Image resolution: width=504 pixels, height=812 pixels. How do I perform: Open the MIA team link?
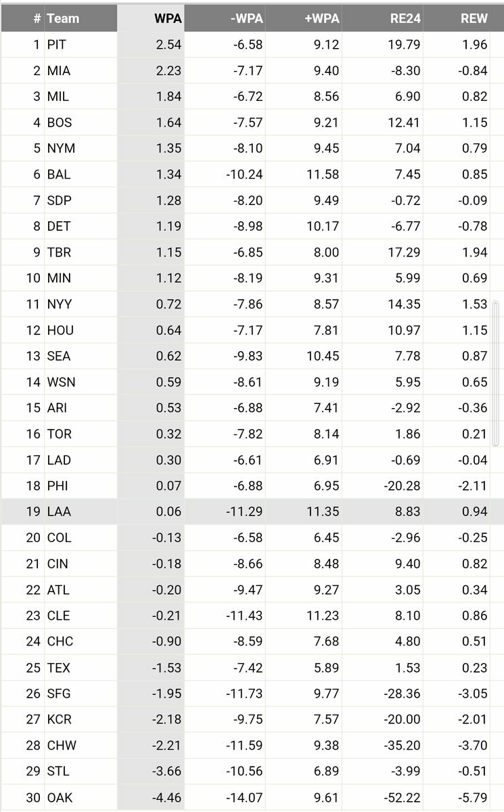[x=59, y=71]
